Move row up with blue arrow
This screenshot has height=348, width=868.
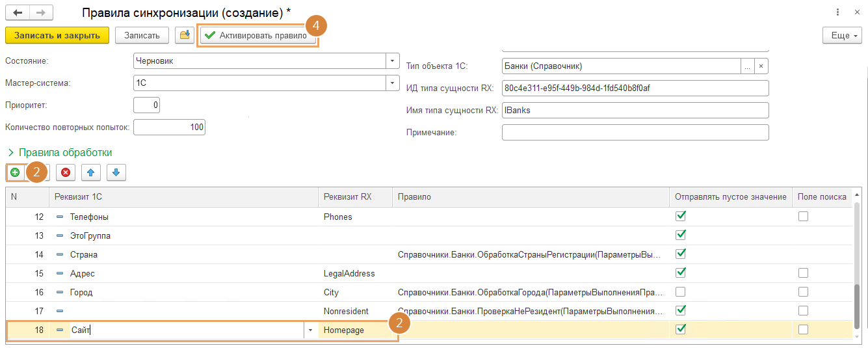pos(91,172)
